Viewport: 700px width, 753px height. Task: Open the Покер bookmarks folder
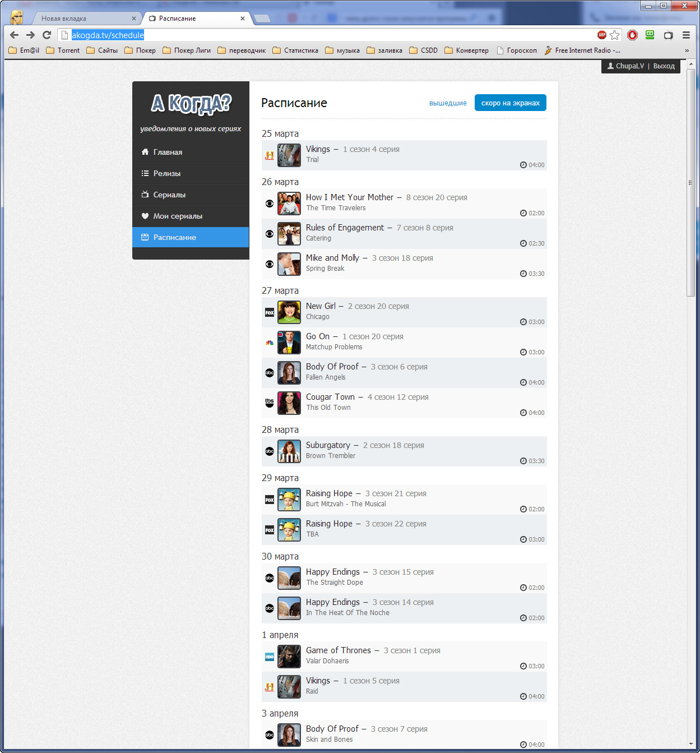140,50
